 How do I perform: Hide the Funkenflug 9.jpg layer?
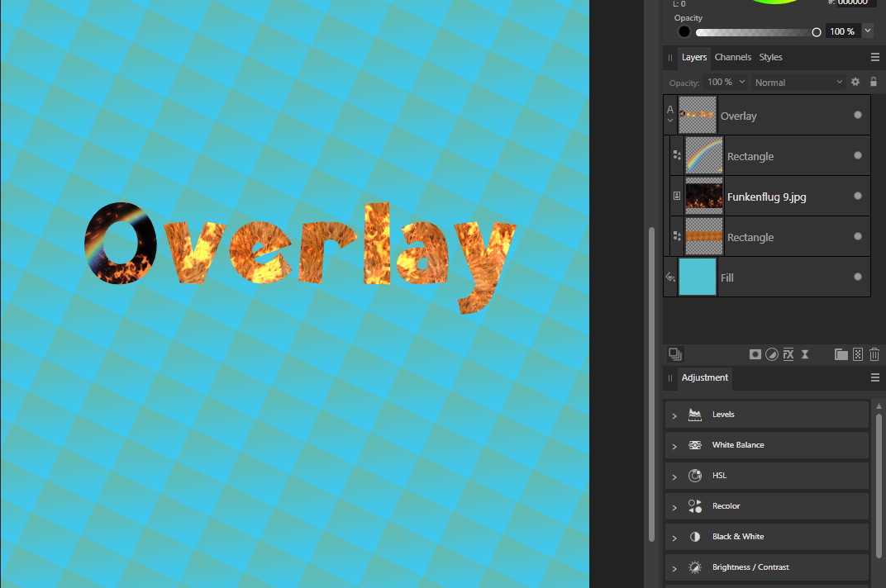tap(857, 197)
